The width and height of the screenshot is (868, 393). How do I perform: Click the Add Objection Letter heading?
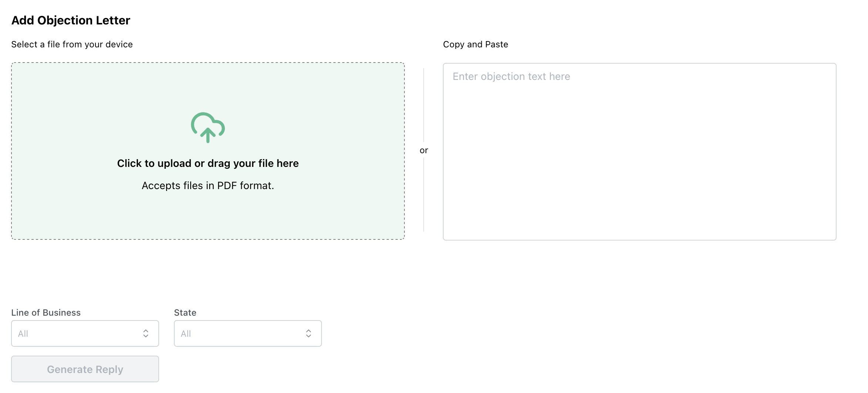pos(71,20)
